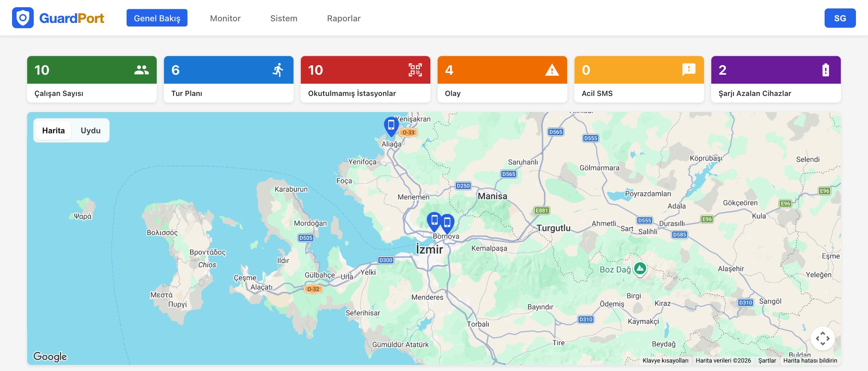
Task: Click the employees people icon on green card
Action: pos(141,70)
